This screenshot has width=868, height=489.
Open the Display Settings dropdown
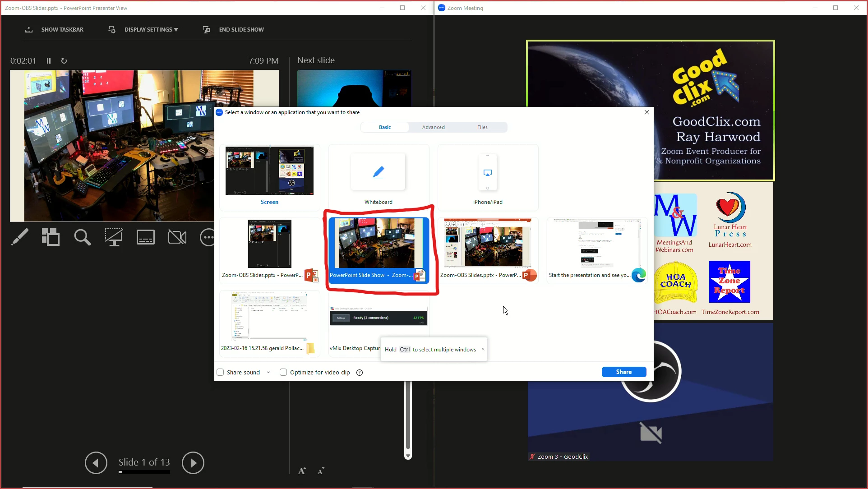click(x=151, y=30)
